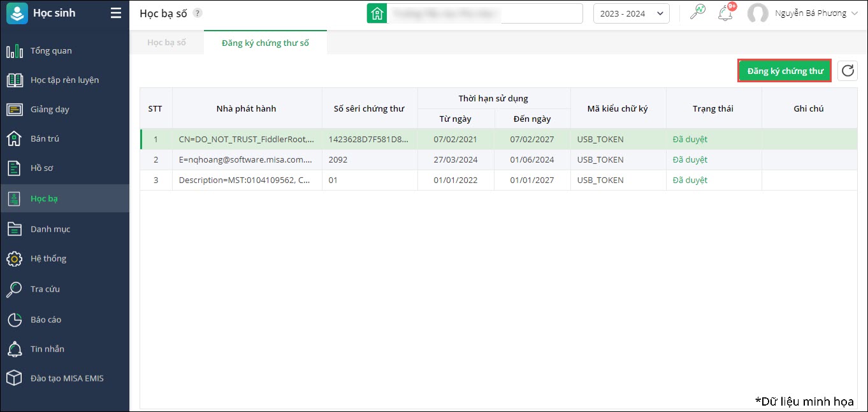
Task: Click the Số sêri chứng thư column header
Action: click(370, 108)
